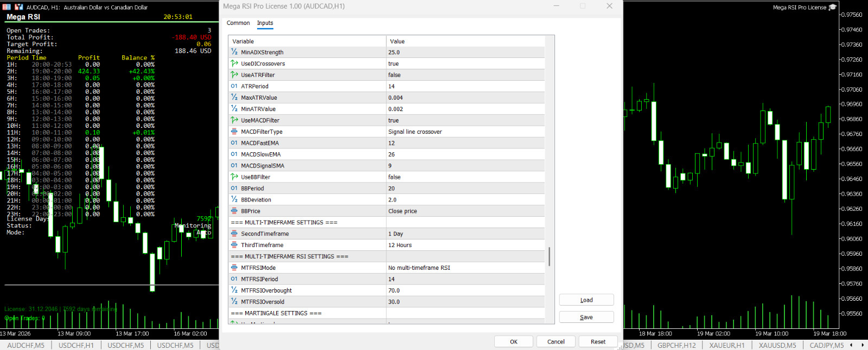Click the inputs list vertical scrollbar thumb
This screenshot has height=350, width=868.
point(550,256)
